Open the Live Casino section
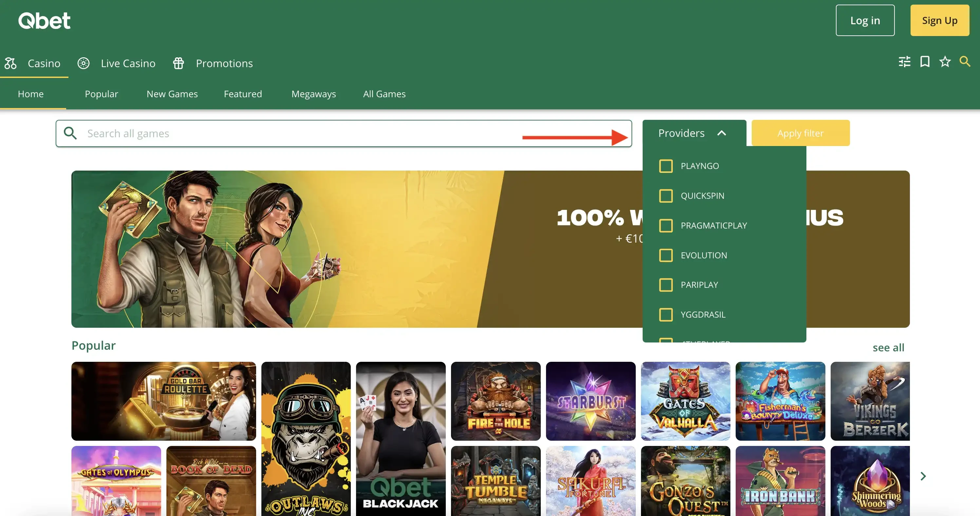 pos(116,63)
